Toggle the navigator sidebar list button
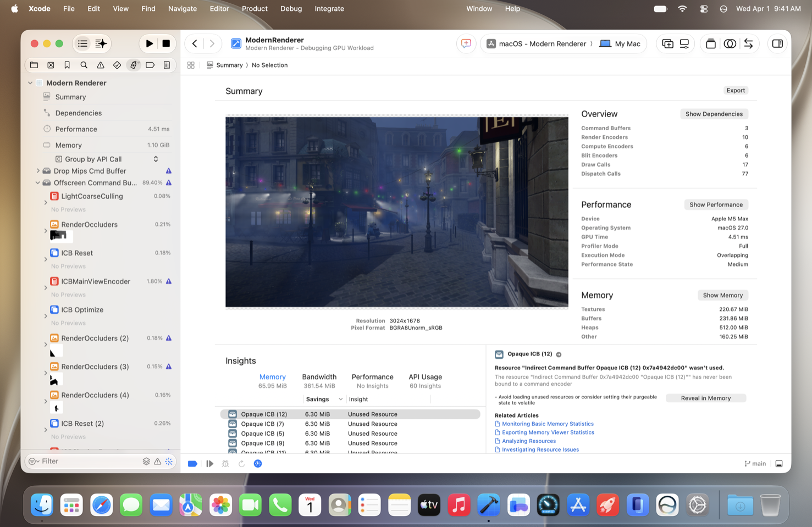Screen dimensions: 812x527 click(x=82, y=43)
